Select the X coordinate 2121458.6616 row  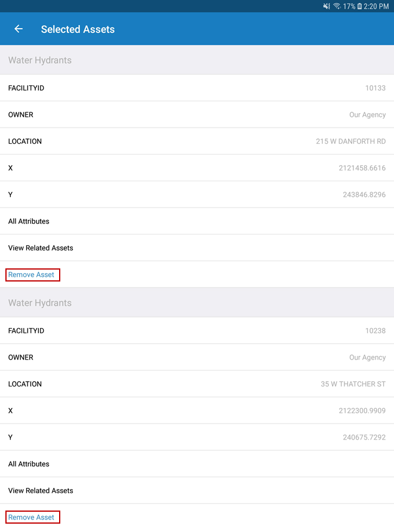(x=197, y=168)
